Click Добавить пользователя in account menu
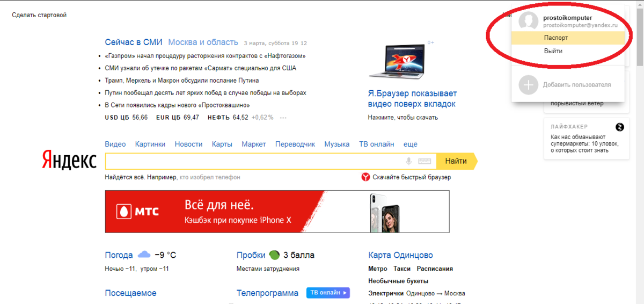Image resolution: width=644 pixels, height=304 pixels. point(577,85)
